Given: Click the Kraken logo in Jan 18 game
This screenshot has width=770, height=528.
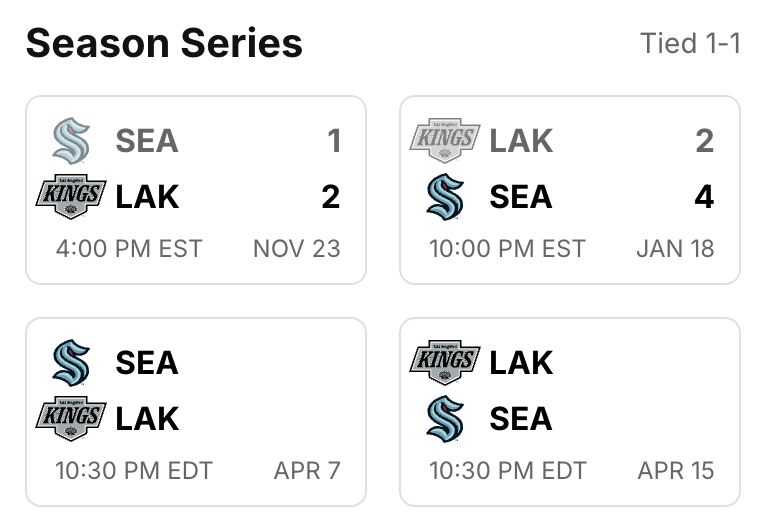Looking at the screenshot, I should pos(445,196).
